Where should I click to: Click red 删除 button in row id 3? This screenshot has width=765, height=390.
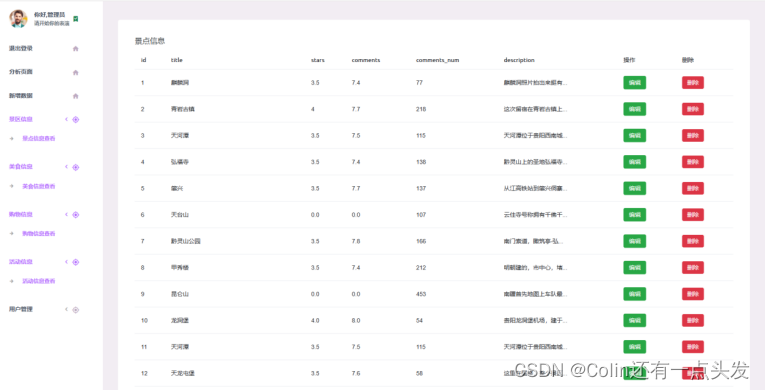(x=693, y=135)
